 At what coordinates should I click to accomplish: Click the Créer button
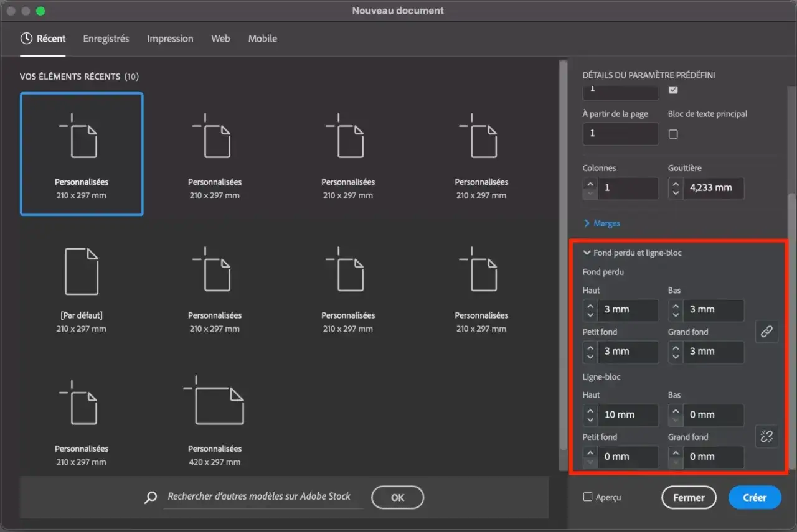point(755,497)
